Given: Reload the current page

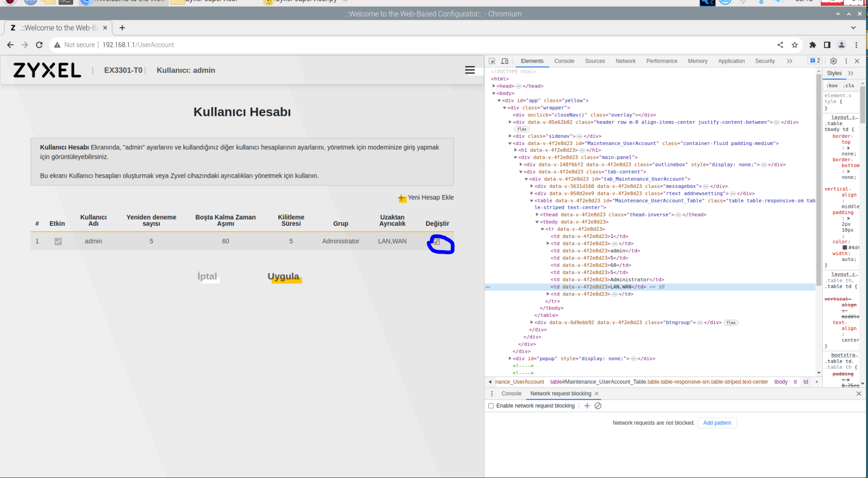Looking at the screenshot, I should click(39, 45).
